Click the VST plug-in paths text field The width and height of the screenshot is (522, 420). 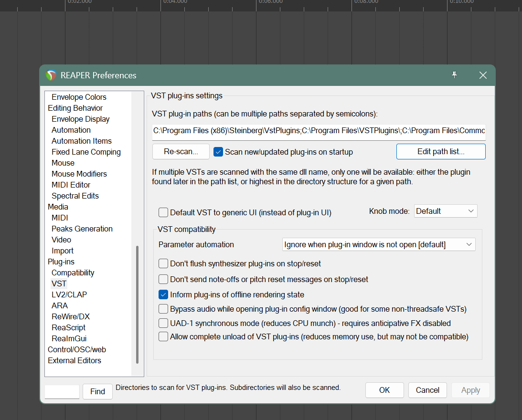(x=319, y=131)
